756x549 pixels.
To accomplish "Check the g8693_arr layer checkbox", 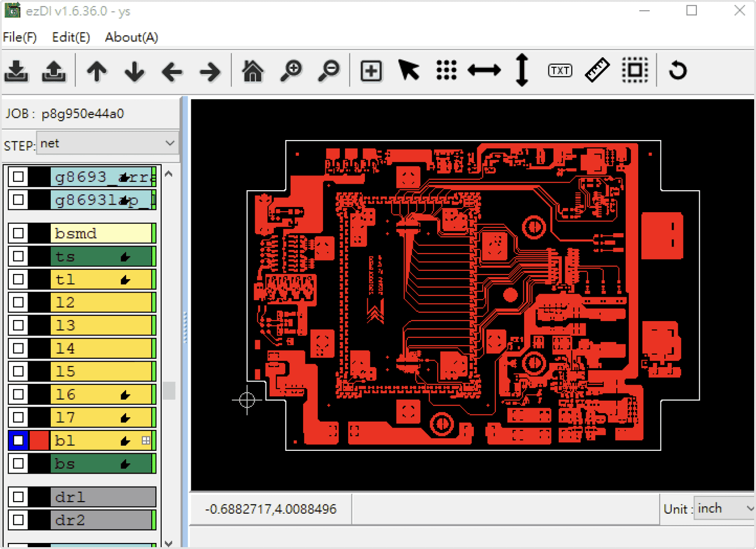I will (18, 177).
